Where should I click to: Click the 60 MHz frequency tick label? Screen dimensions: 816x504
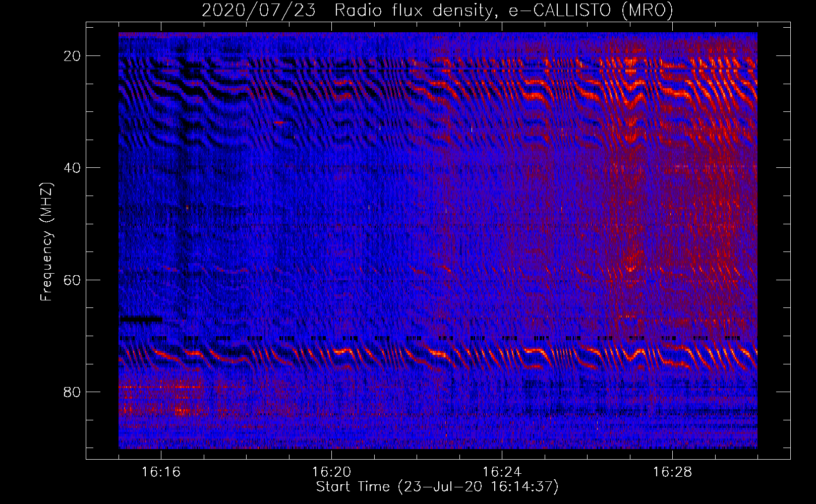(73, 280)
